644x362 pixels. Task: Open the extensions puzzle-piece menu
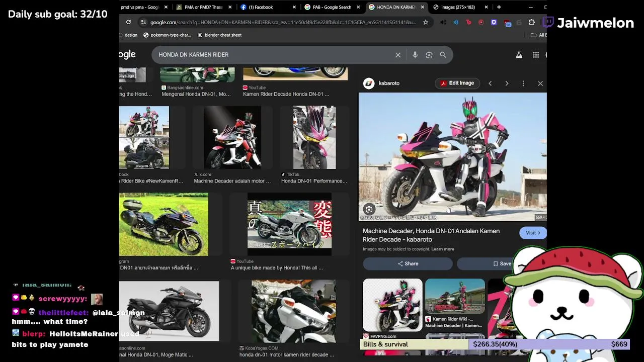click(x=532, y=22)
